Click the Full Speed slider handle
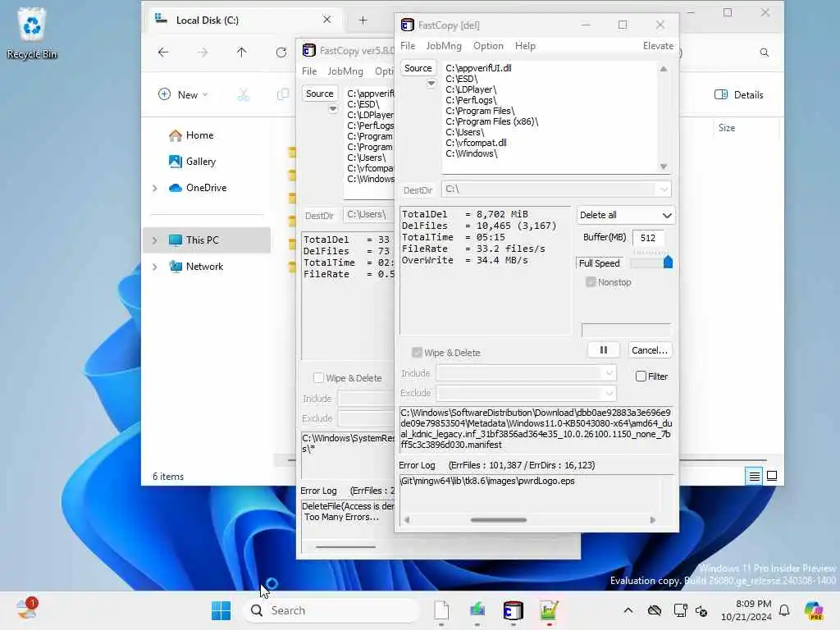The height and width of the screenshot is (630, 840). pos(668,262)
